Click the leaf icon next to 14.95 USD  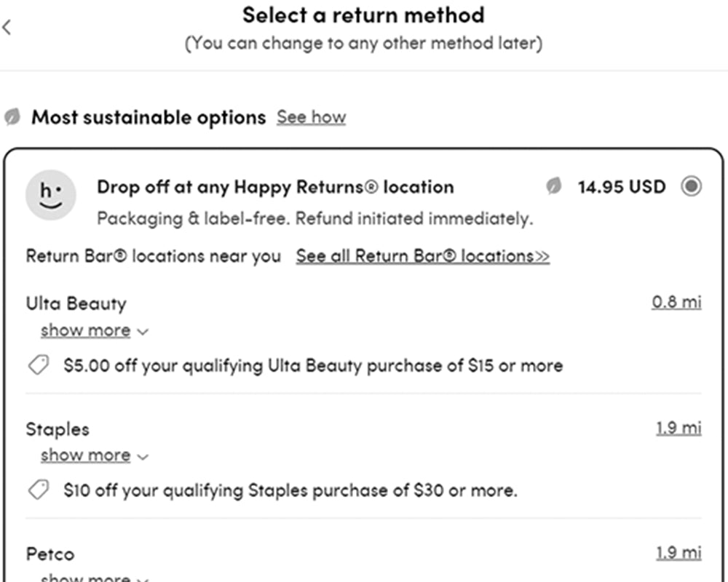[555, 187]
